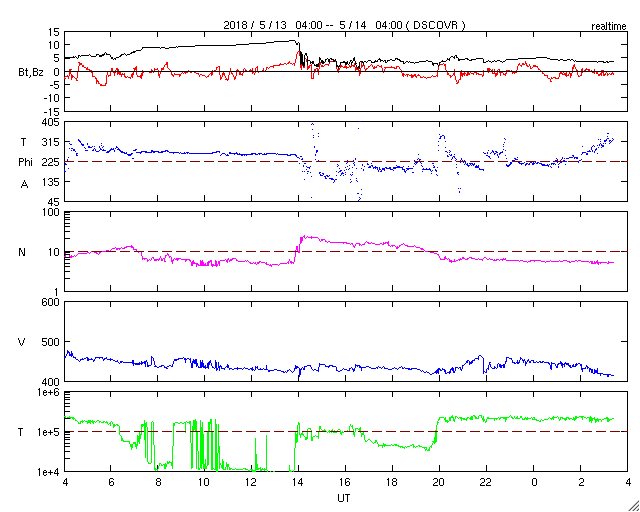Click the green temperature rise near 20 UT

click(436, 433)
